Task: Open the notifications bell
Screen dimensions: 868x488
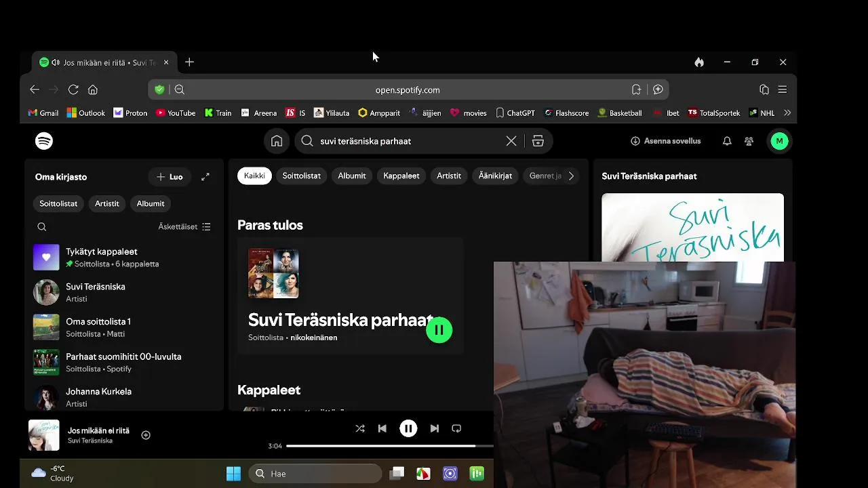Action: pos(727,141)
